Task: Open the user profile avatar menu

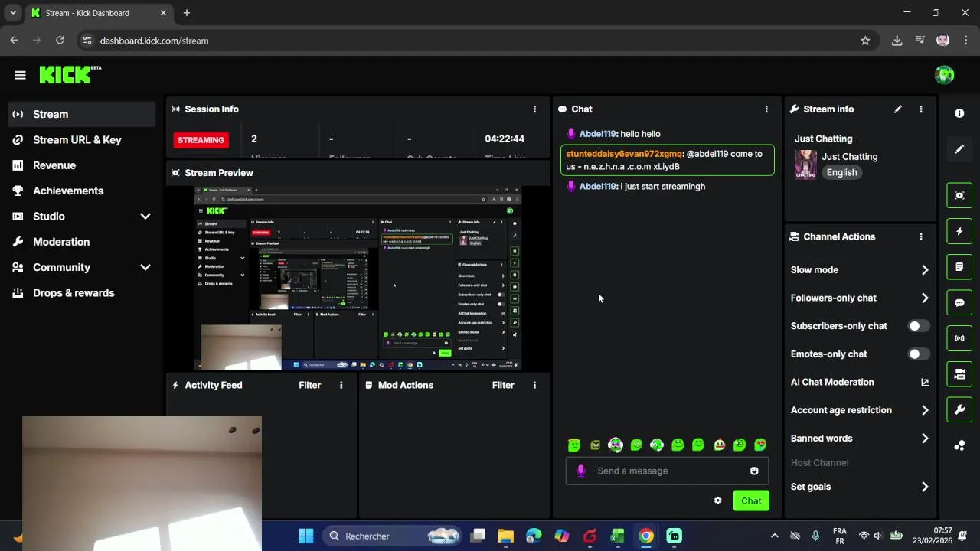Action: click(x=944, y=75)
